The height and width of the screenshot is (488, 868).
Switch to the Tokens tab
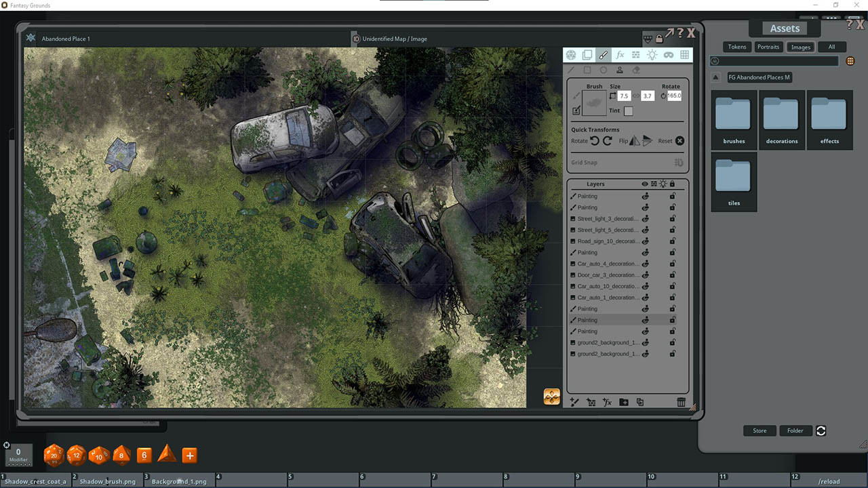coord(737,47)
